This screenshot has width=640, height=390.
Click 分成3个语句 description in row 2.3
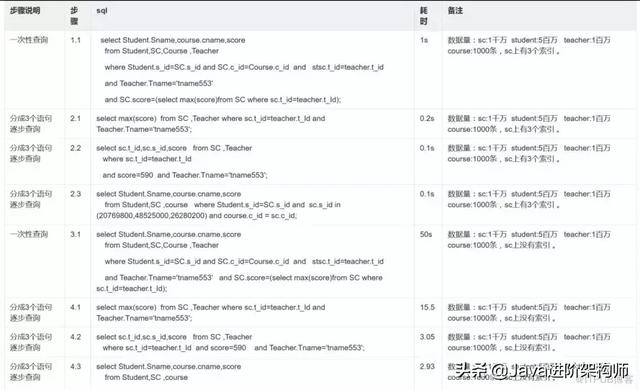coord(31,199)
